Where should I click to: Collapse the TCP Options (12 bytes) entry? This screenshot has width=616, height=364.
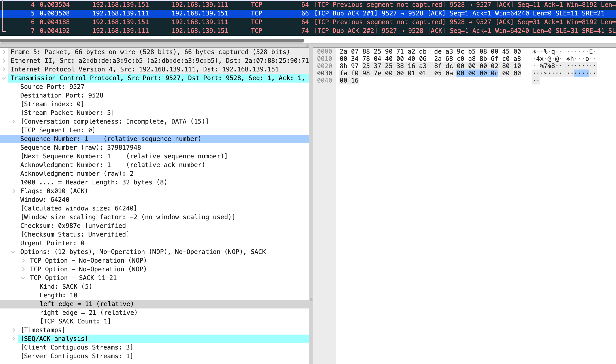[14, 252]
